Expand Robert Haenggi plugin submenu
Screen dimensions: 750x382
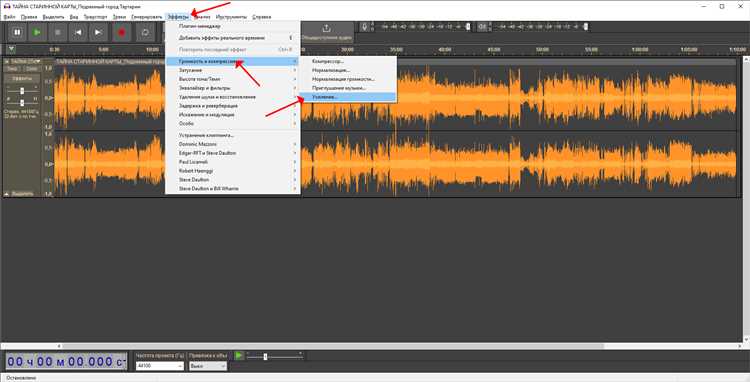(233, 171)
